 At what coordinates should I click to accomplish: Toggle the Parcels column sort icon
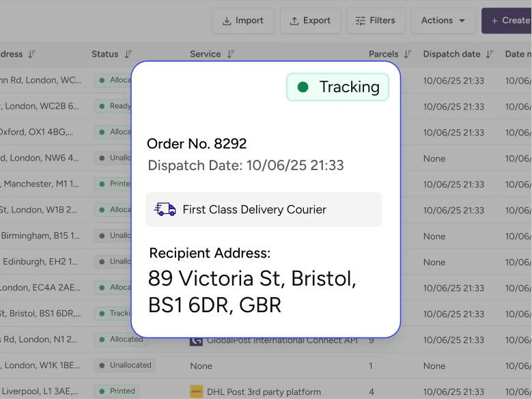(x=408, y=54)
